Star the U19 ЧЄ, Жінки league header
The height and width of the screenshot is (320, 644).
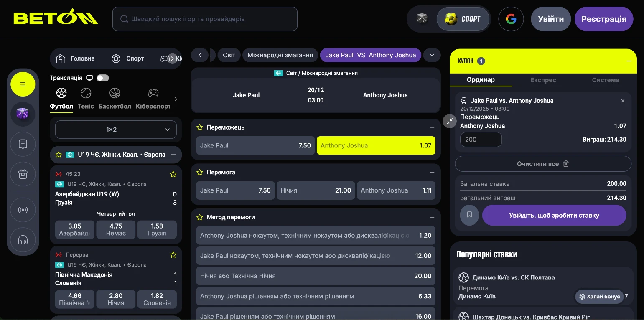(59, 155)
